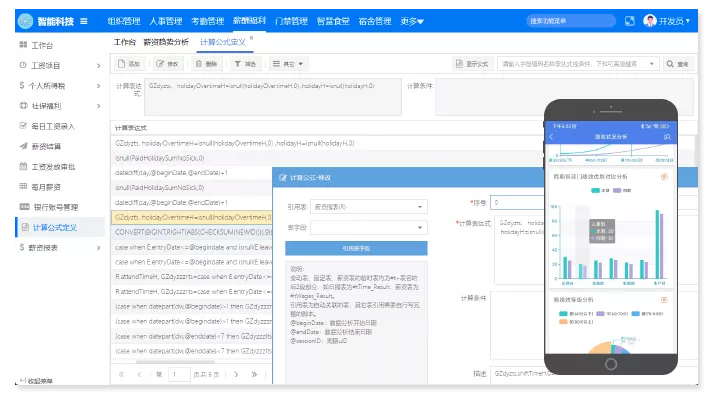714x395 pixels.
Task: Click the fullscreen icon in top bar
Action: pos(629,21)
